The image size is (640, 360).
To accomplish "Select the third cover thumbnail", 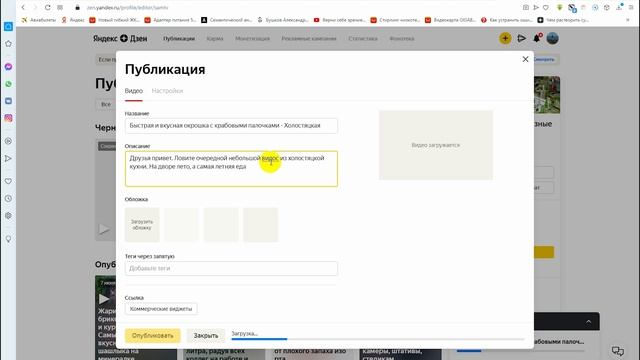I will (x=221, y=225).
